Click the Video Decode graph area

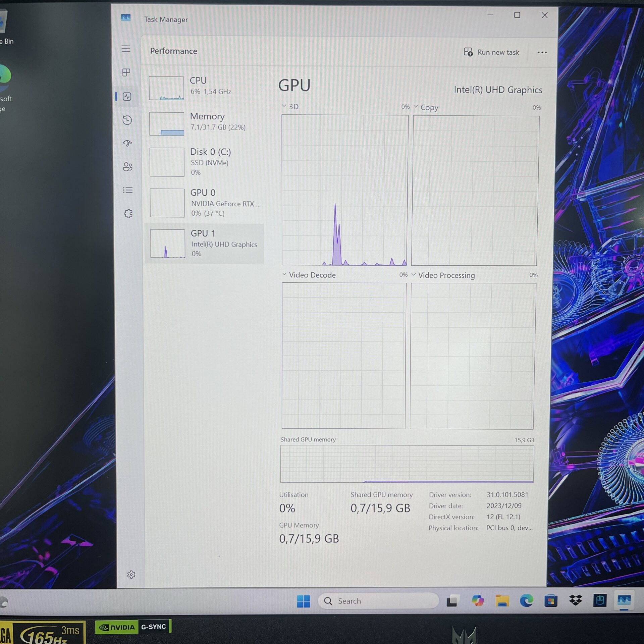[344, 356]
